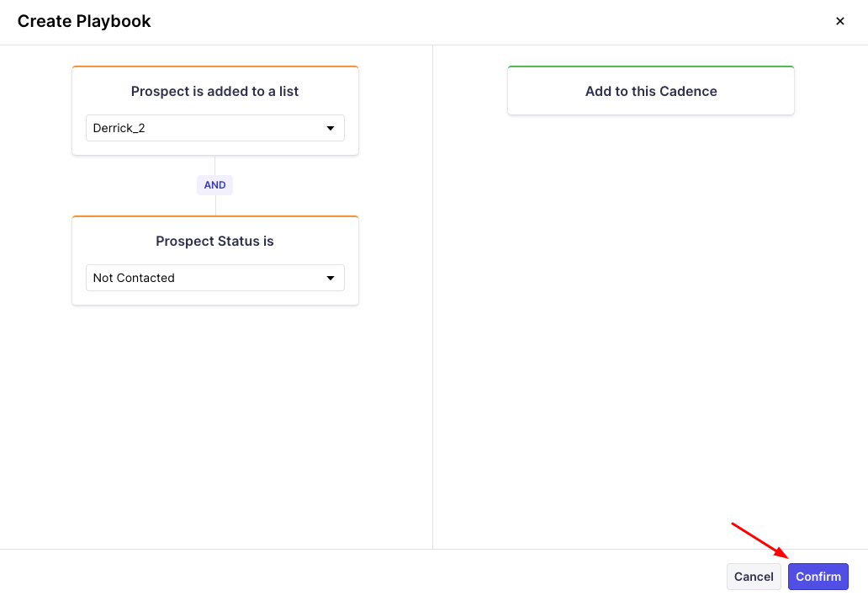This screenshot has height=601, width=868.
Task: Click the AND condition badge
Action: pyautogui.click(x=214, y=185)
